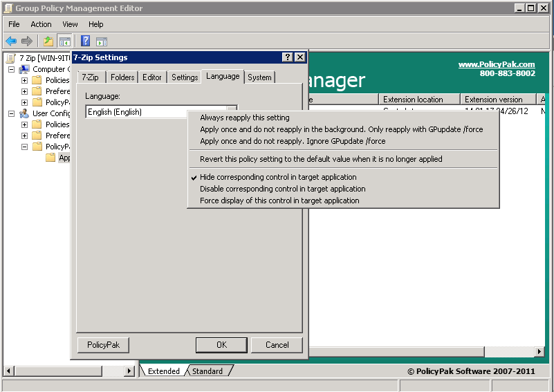Click the list pane scroll right arrow
This screenshot has height=392, width=554.
pyautogui.click(x=539, y=351)
